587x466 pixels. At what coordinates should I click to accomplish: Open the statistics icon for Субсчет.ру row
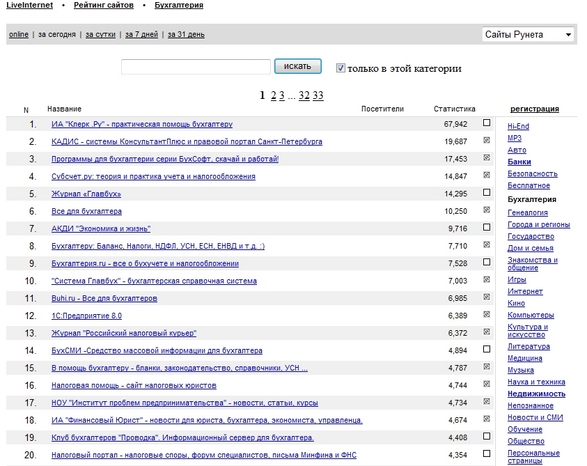click(486, 175)
